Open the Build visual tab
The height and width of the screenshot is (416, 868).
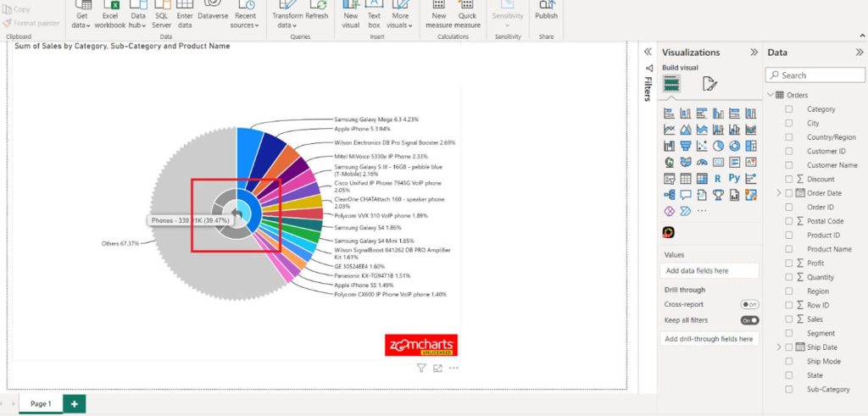(671, 83)
